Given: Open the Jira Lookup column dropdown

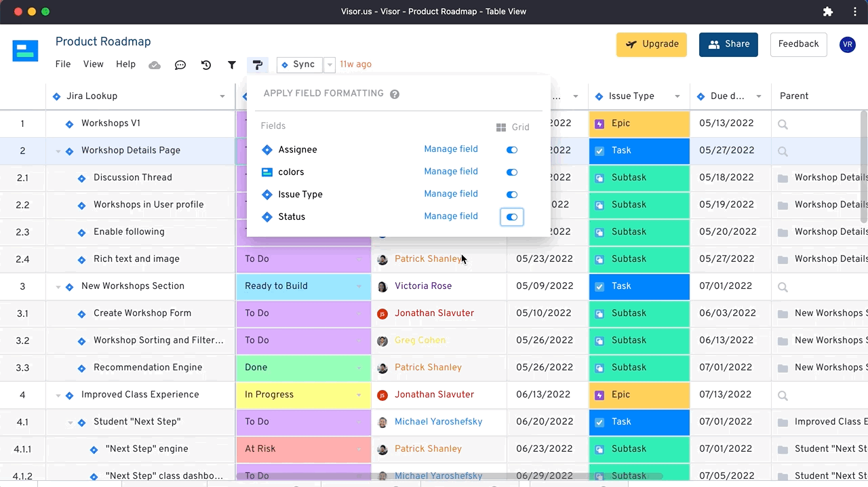Looking at the screenshot, I should click(222, 96).
